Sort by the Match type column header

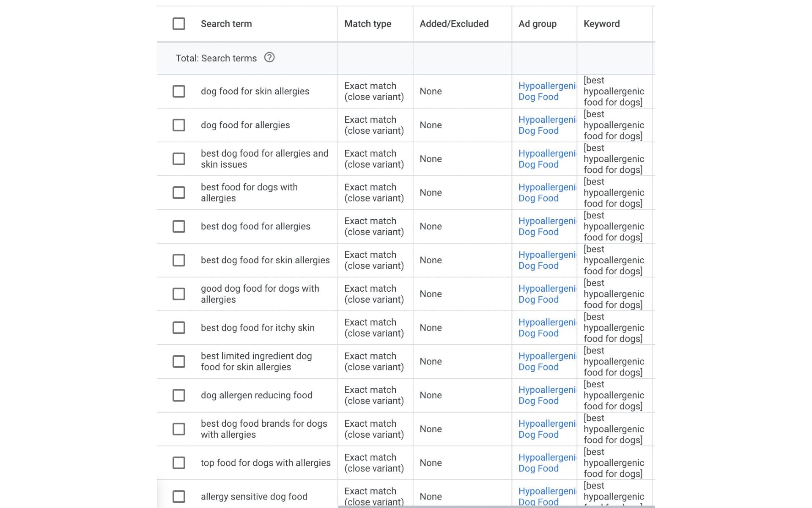pyautogui.click(x=367, y=24)
